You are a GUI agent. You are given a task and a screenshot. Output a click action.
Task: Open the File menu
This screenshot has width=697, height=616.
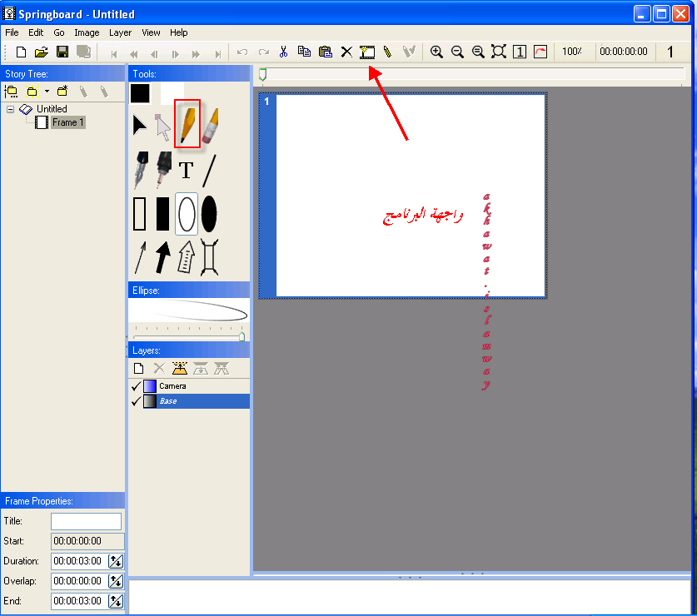[12, 32]
